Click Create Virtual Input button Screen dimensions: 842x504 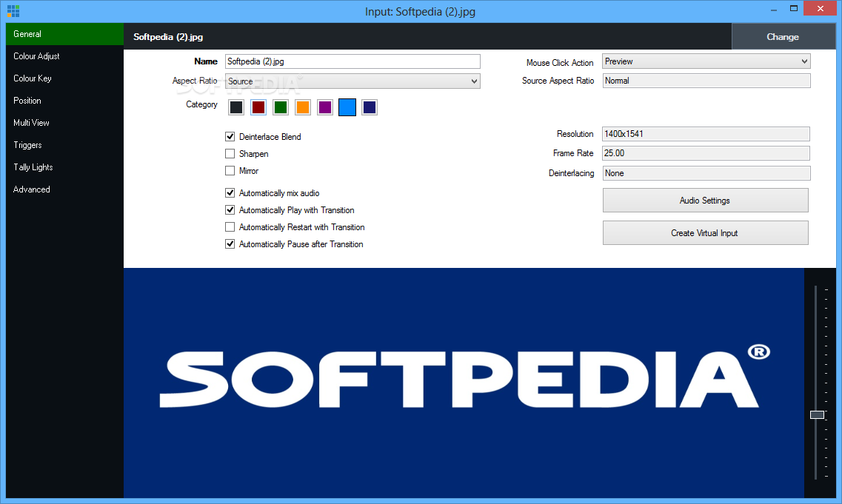(705, 233)
